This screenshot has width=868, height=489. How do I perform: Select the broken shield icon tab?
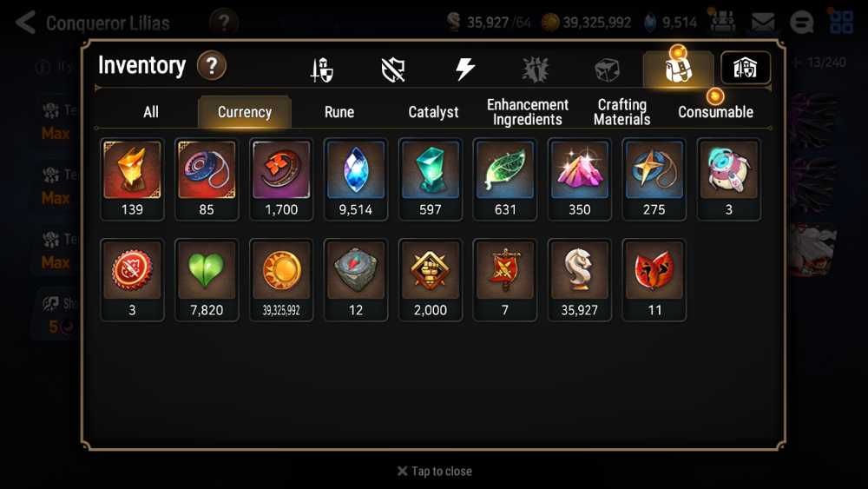pos(393,69)
